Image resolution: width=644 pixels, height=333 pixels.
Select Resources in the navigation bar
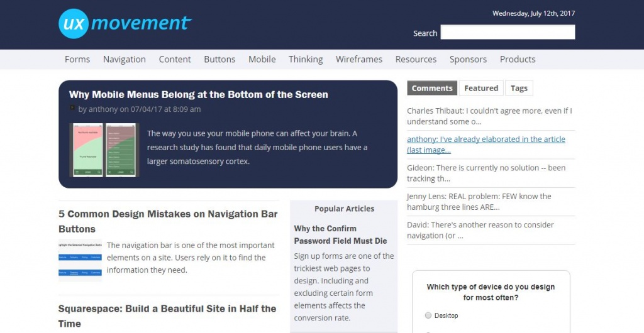coord(416,59)
